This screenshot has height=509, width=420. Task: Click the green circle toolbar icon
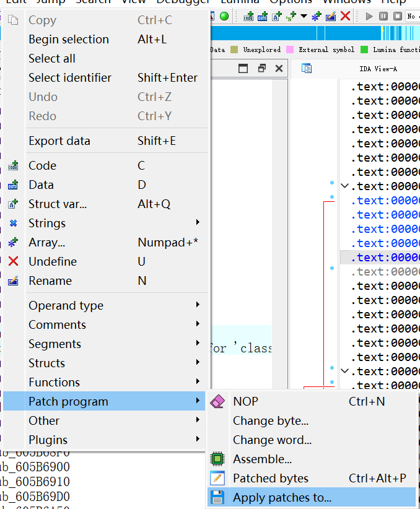[x=224, y=16]
